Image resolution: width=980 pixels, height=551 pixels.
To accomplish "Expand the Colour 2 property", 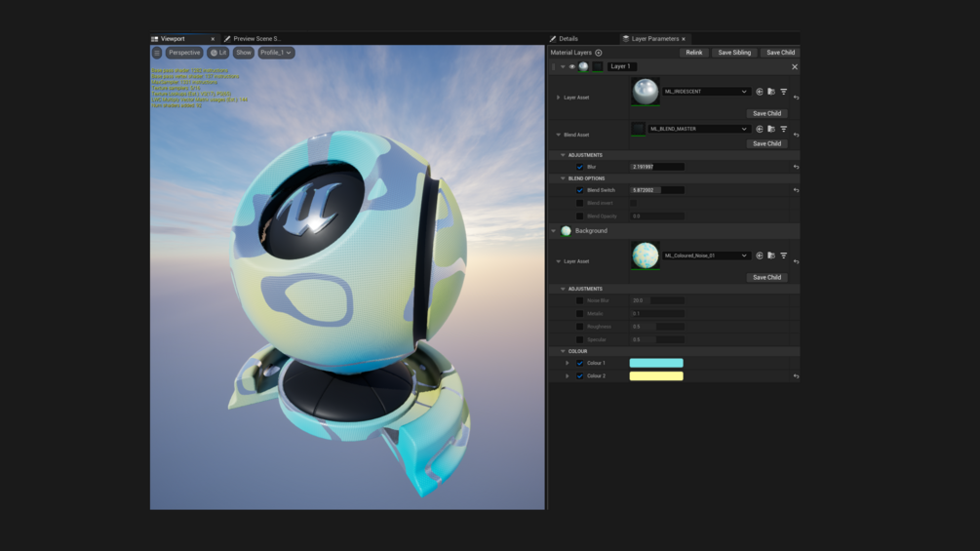I will pyautogui.click(x=567, y=376).
